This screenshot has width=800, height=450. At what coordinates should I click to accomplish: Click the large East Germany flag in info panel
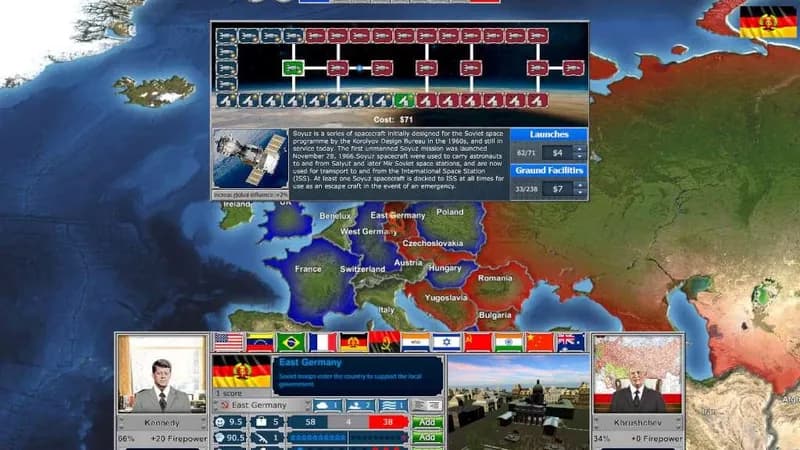pos(241,372)
